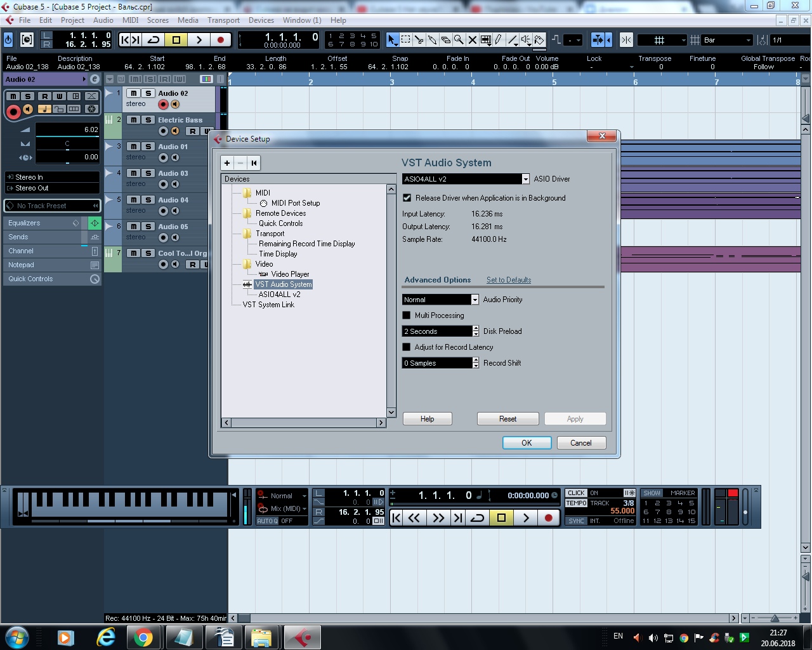
Task: Select VST System Link in Devices tree
Action: [x=268, y=305]
